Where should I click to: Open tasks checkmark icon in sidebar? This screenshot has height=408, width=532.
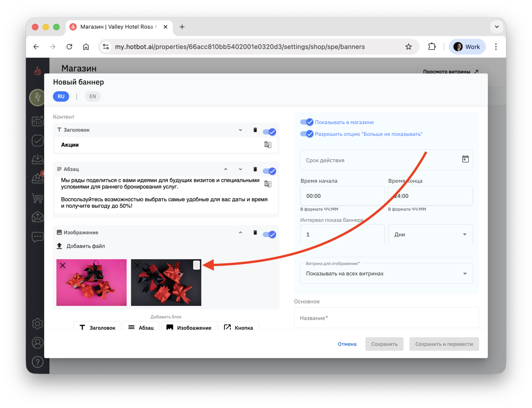pyautogui.click(x=37, y=140)
